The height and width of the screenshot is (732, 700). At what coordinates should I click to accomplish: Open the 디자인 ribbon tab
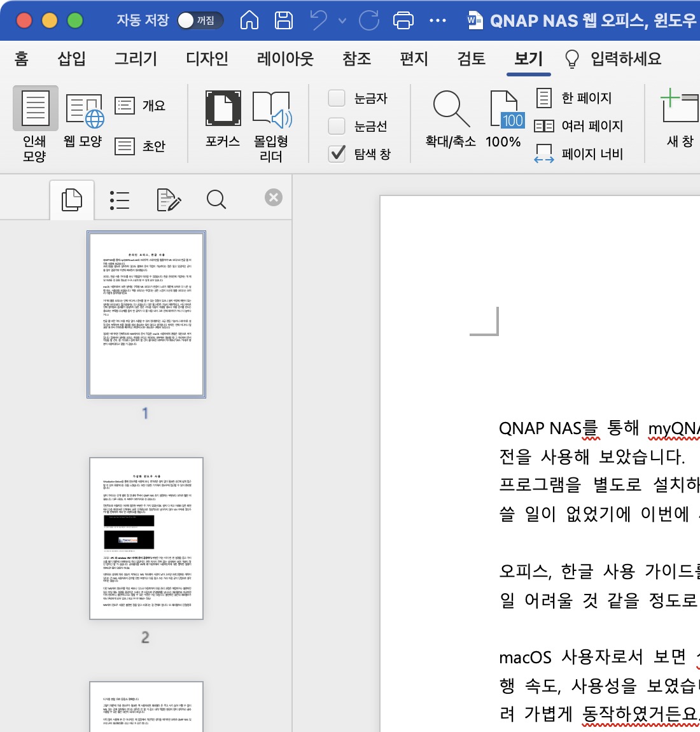tap(207, 59)
